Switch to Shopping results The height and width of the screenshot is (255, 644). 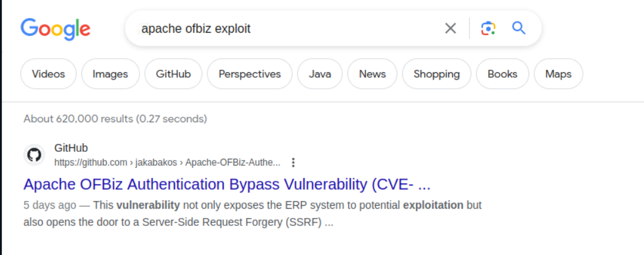tap(437, 74)
